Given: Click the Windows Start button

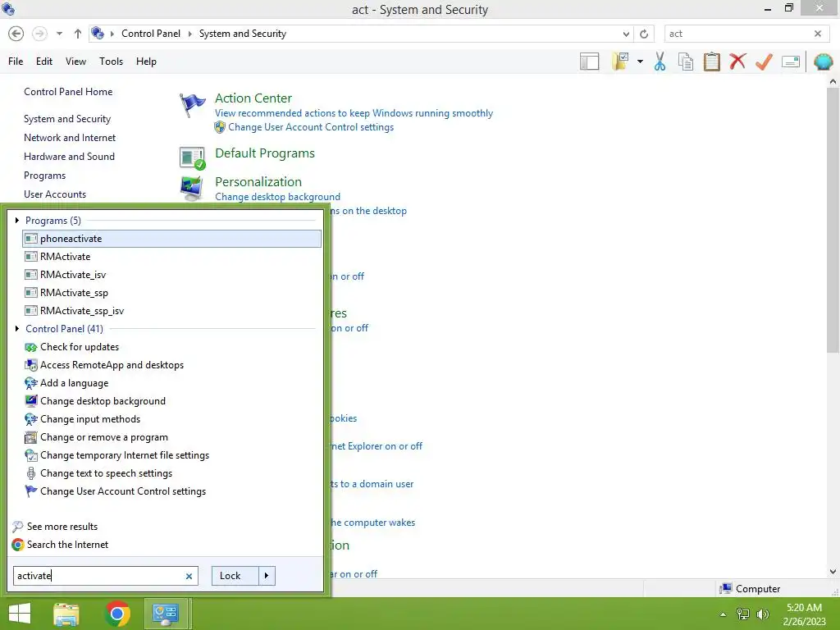Looking at the screenshot, I should 20,614.
